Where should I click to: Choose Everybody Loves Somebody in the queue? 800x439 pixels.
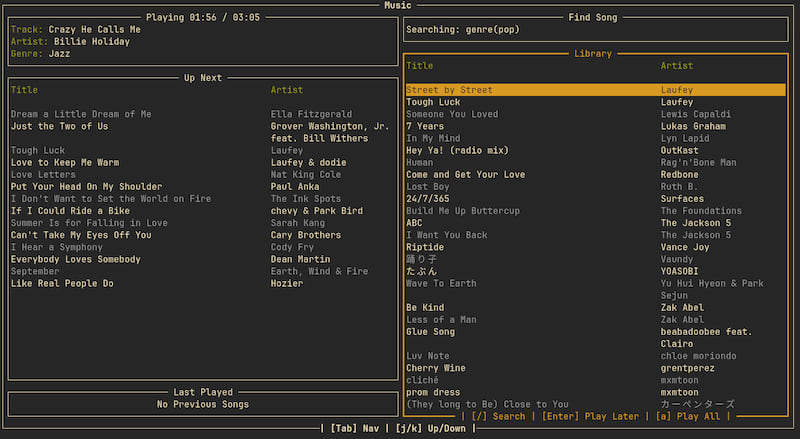coord(76,259)
